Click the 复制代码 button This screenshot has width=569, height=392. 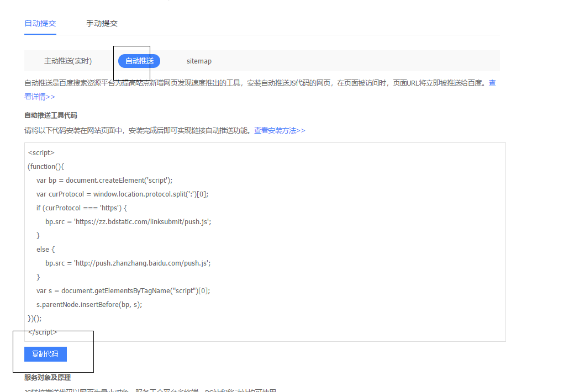[x=45, y=354]
